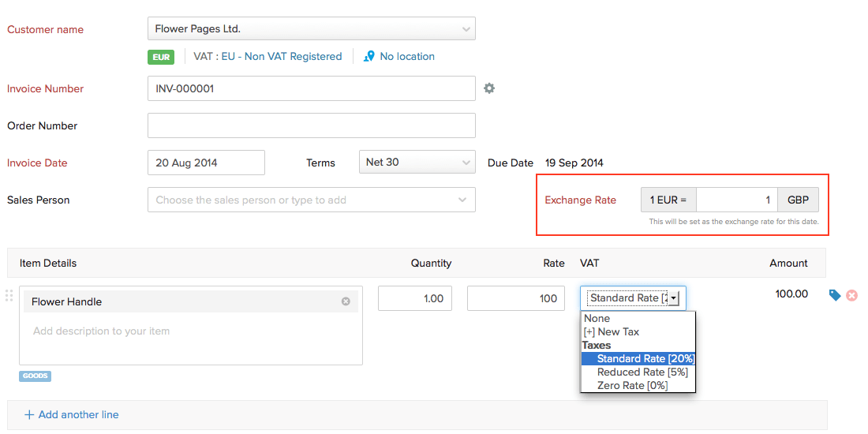868x434 pixels.
Task: Choose Zero Rate [0%] from VAT list
Action: 632,386
